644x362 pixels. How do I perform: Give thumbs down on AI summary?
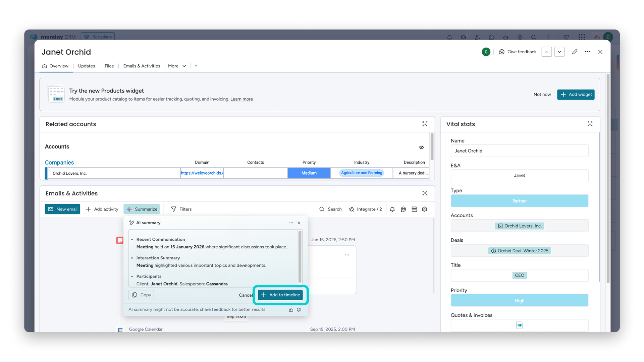299,310
